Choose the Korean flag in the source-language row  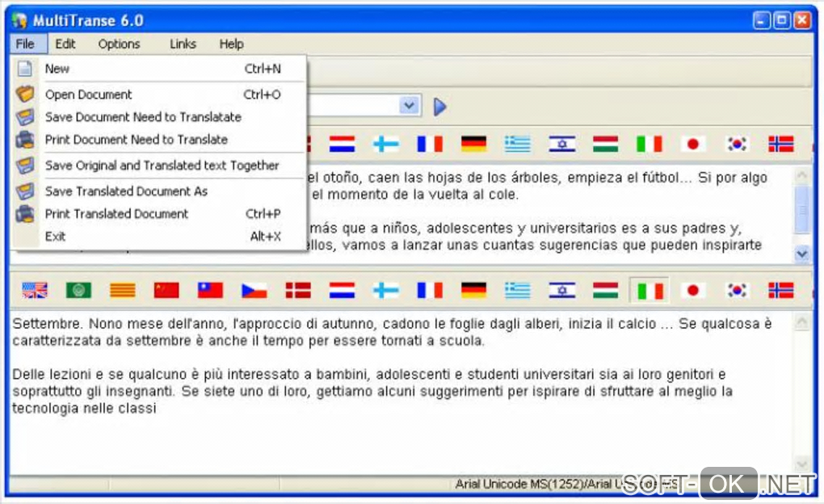(737, 144)
